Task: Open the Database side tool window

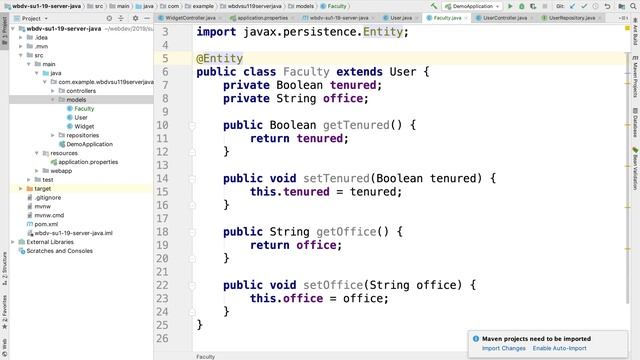Action: (635, 122)
